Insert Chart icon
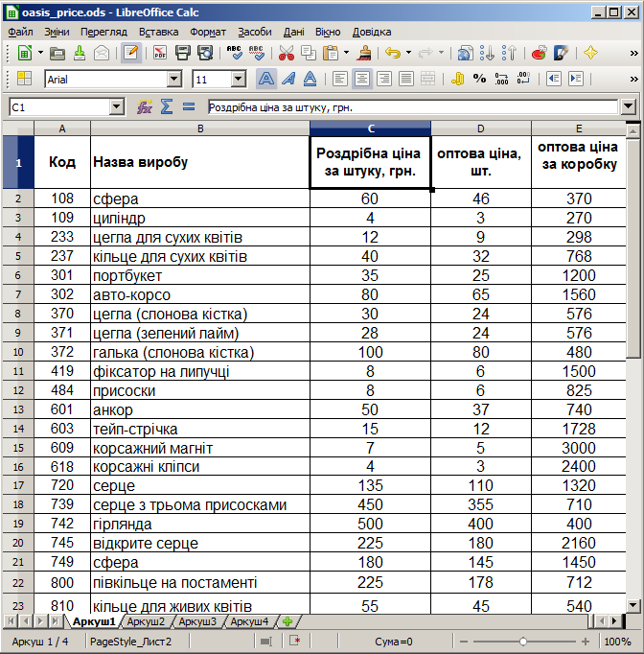Screen dimensions: 644x654 tap(539, 53)
